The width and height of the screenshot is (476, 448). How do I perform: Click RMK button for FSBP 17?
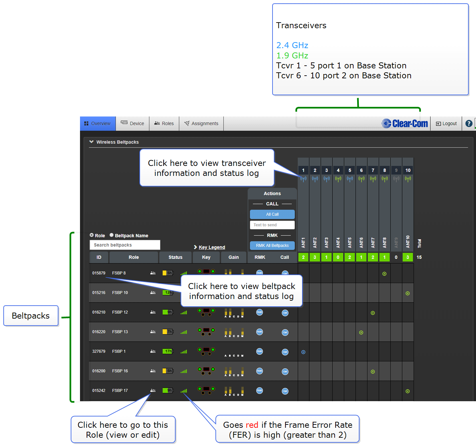click(x=260, y=391)
